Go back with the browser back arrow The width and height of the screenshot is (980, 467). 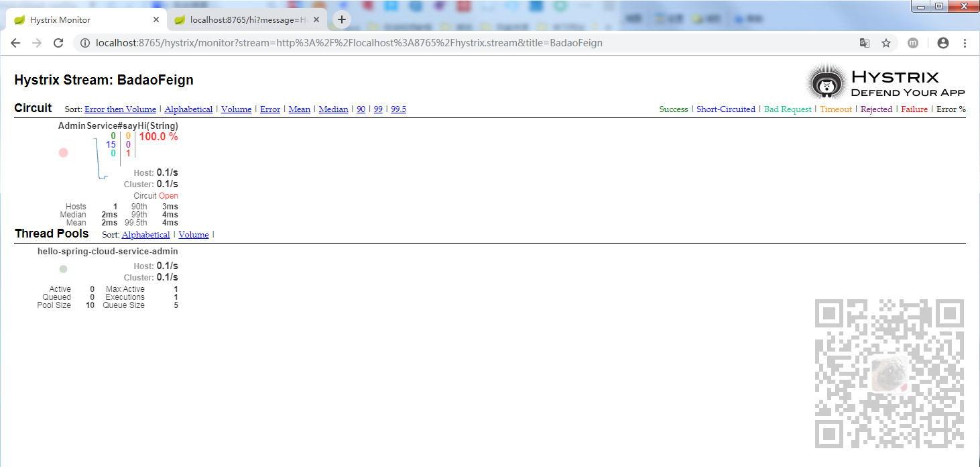click(15, 43)
